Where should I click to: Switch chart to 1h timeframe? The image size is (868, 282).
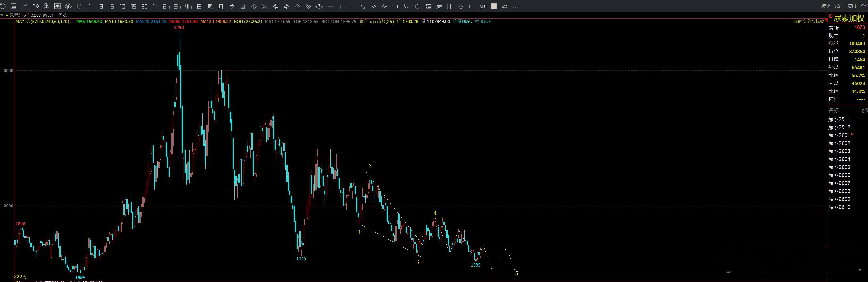point(155,6)
